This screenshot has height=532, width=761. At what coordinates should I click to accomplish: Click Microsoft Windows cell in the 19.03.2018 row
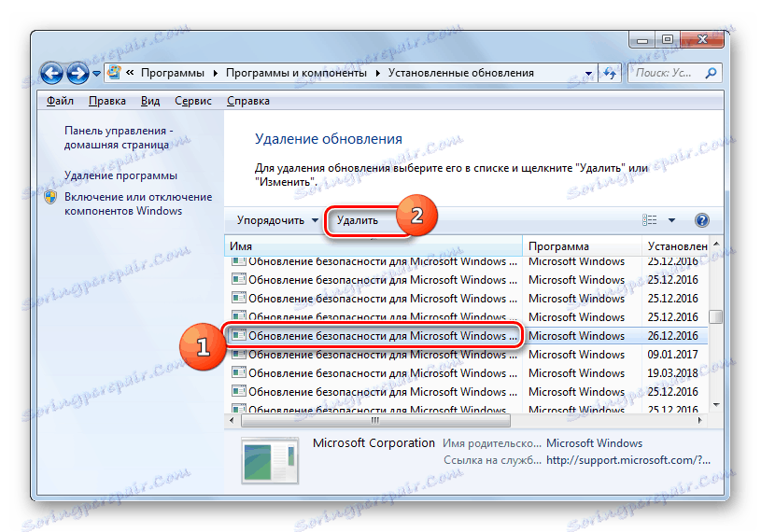576,373
